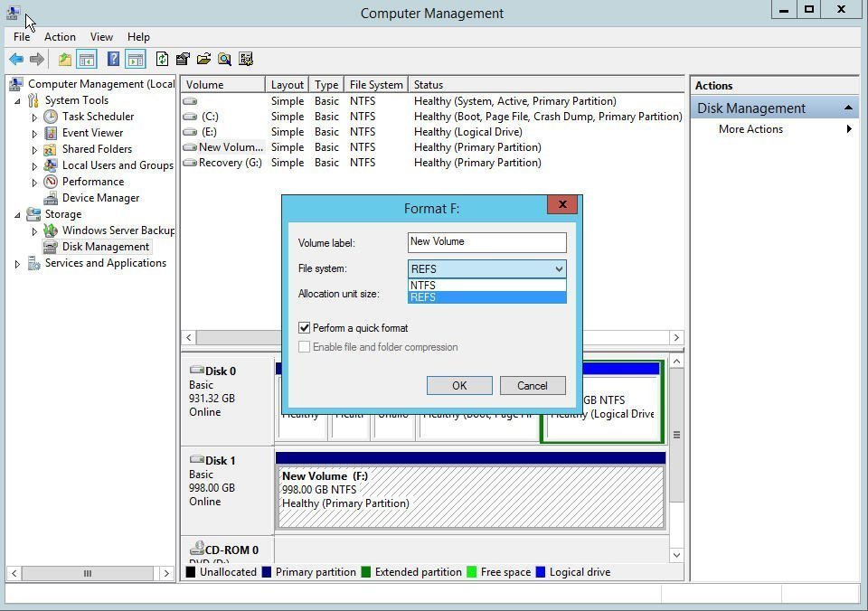The width and height of the screenshot is (868, 611).
Task: Click the volume list right scroll arrow
Action: point(676,338)
